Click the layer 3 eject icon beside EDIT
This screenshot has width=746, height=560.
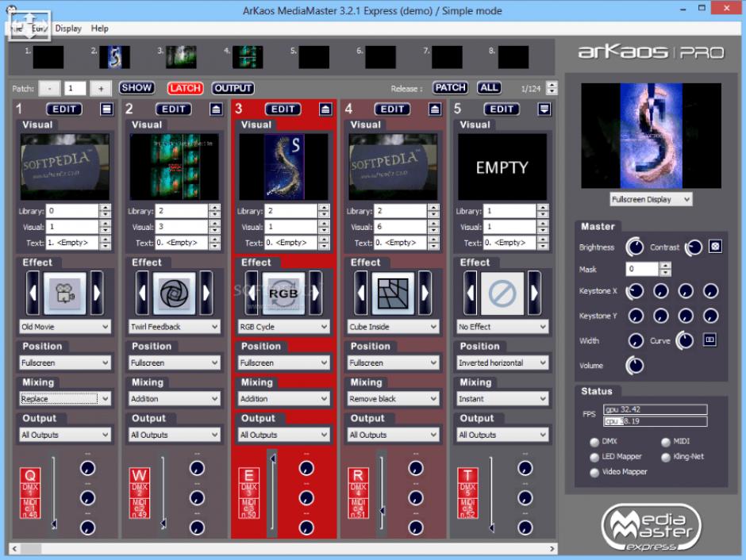click(325, 109)
